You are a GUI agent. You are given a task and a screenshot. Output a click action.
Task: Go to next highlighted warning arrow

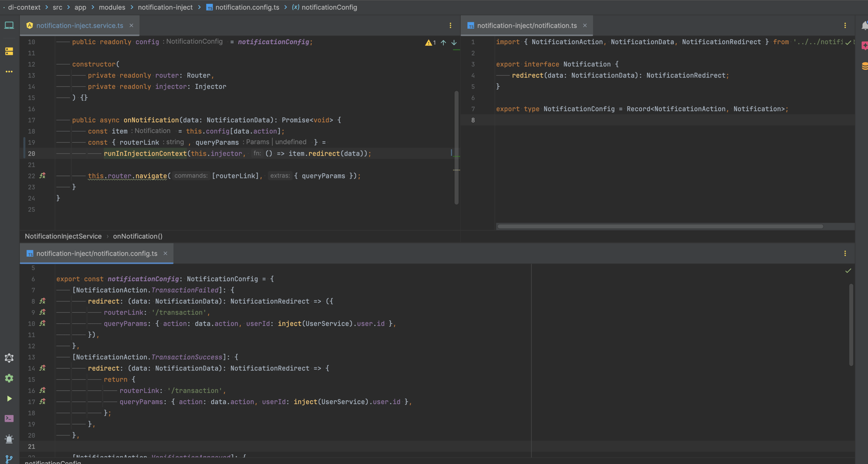coord(454,43)
